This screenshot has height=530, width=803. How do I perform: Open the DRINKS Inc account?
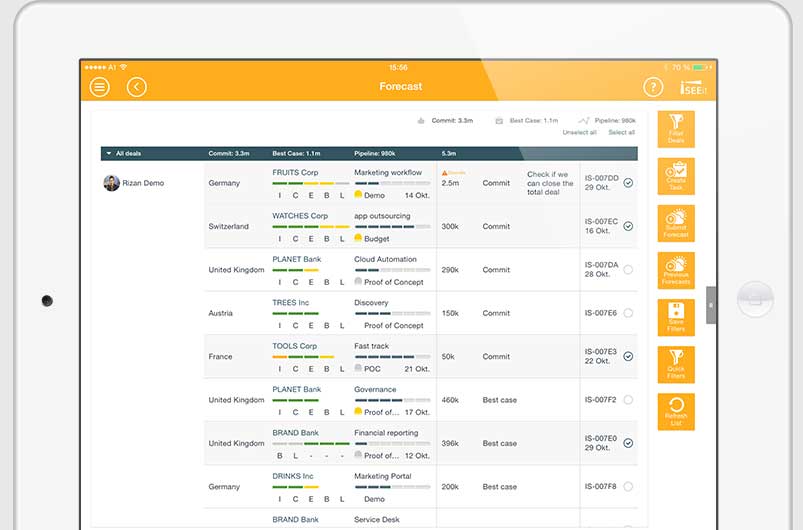292,476
